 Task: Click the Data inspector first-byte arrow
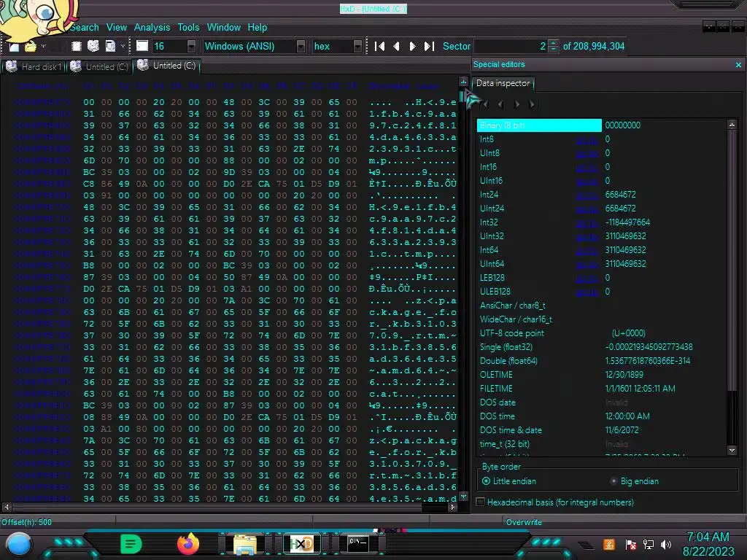[x=485, y=104]
